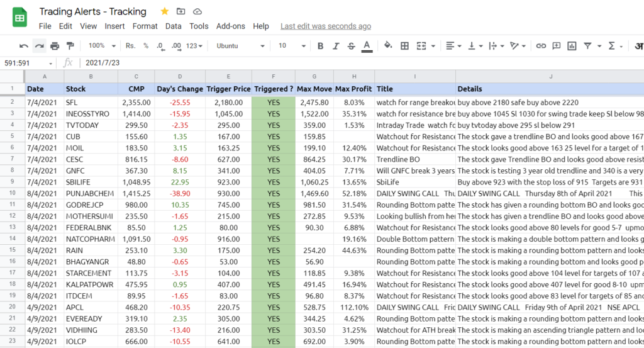Open the Insert menu
This screenshot has height=348, width=644.
(x=114, y=26)
